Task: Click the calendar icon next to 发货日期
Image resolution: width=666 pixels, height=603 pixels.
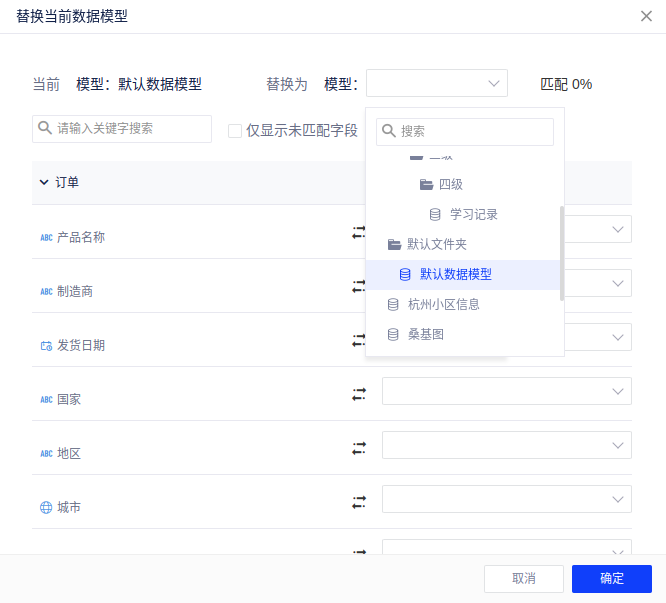Action: point(46,346)
